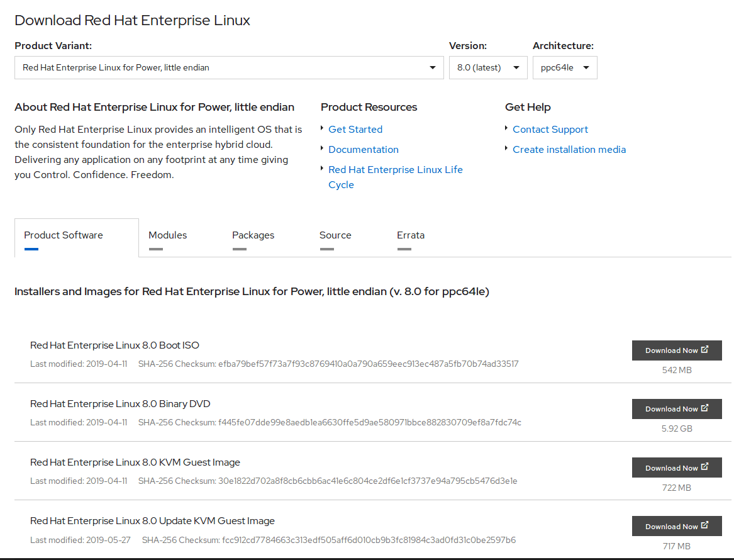Click external link icon on KVM Guest Image download
Image resolution: width=734 pixels, height=560 pixels.
(x=704, y=467)
